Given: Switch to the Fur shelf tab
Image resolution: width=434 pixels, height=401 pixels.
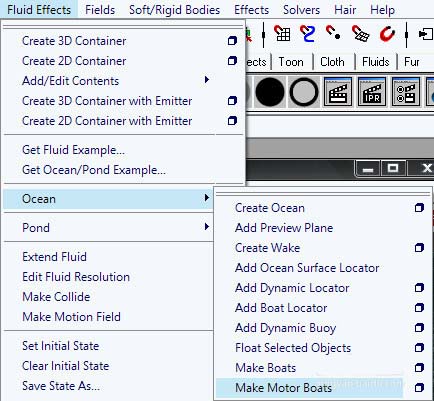Looking at the screenshot, I should point(411,62).
